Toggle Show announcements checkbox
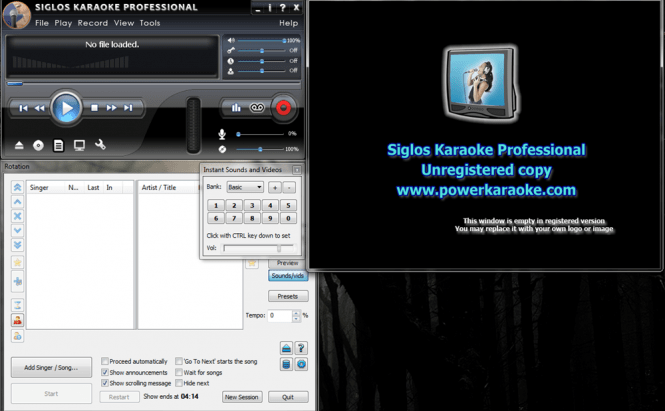Screen dimensions: 665x411 pos(105,372)
